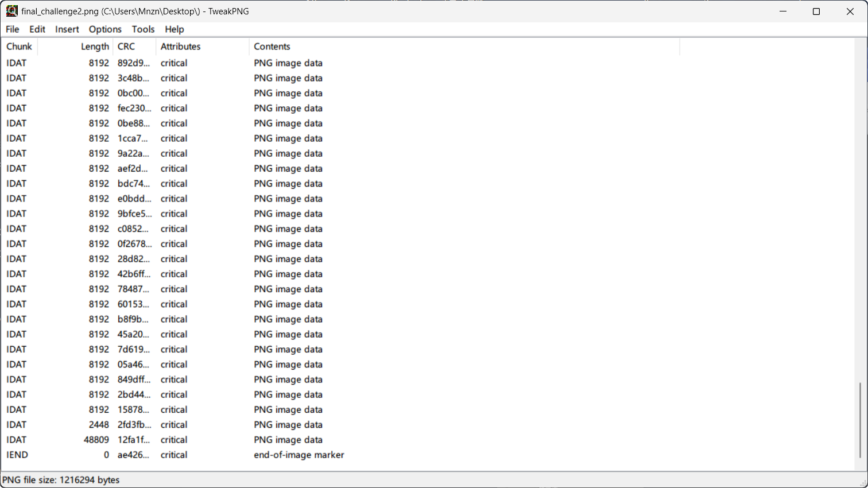Click the vertical scrollbar thumb
The height and width of the screenshot is (488, 868).
pos(860,420)
